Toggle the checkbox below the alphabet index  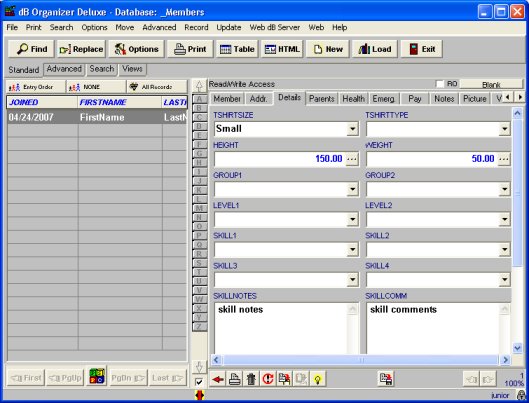pyautogui.click(x=199, y=382)
